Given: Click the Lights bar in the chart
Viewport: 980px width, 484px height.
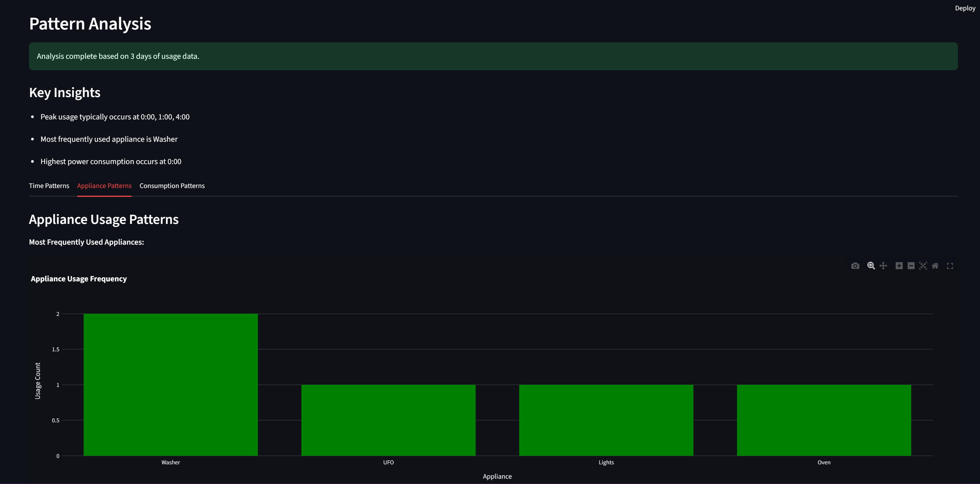Looking at the screenshot, I should [x=606, y=420].
